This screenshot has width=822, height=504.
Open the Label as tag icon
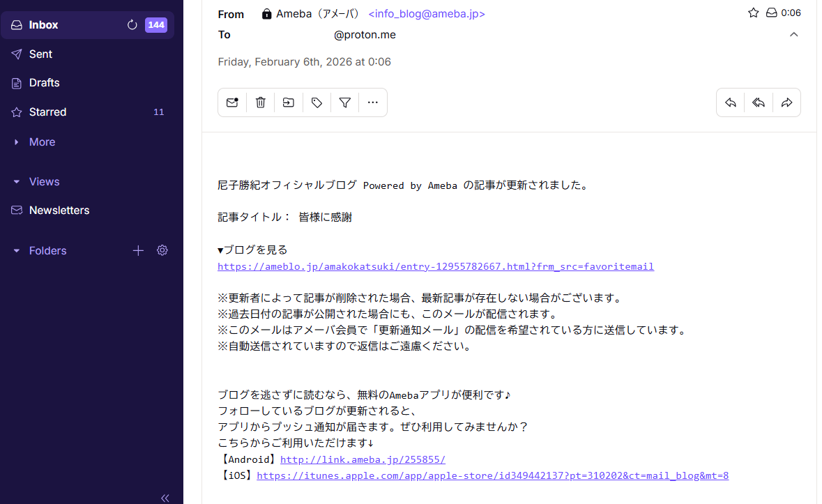[x=317, y=102]
